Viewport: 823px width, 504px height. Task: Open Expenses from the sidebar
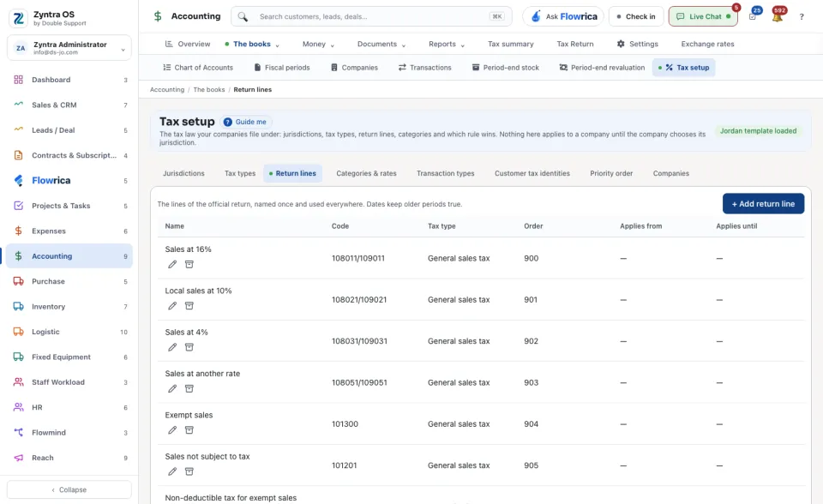pos(69,231)
